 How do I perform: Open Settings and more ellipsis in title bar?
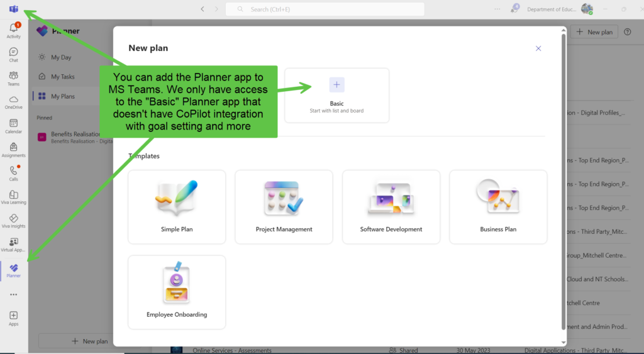point(497,9)
